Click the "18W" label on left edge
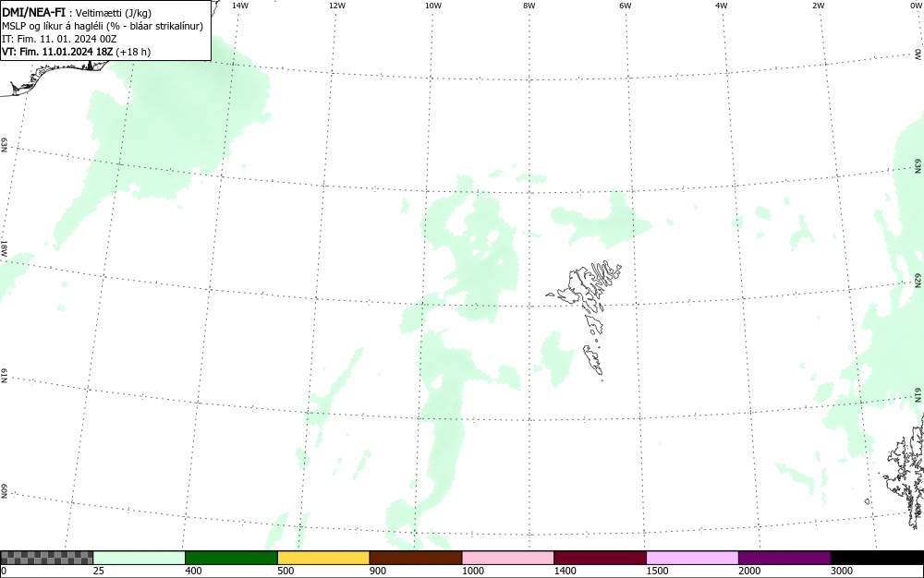The height and width of the screenshot is (578, 924). [4, 247]
